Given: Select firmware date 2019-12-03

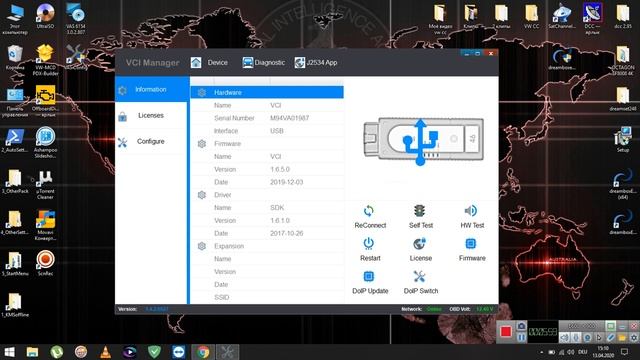Looking at the screenshot, I should pos(287,182).
